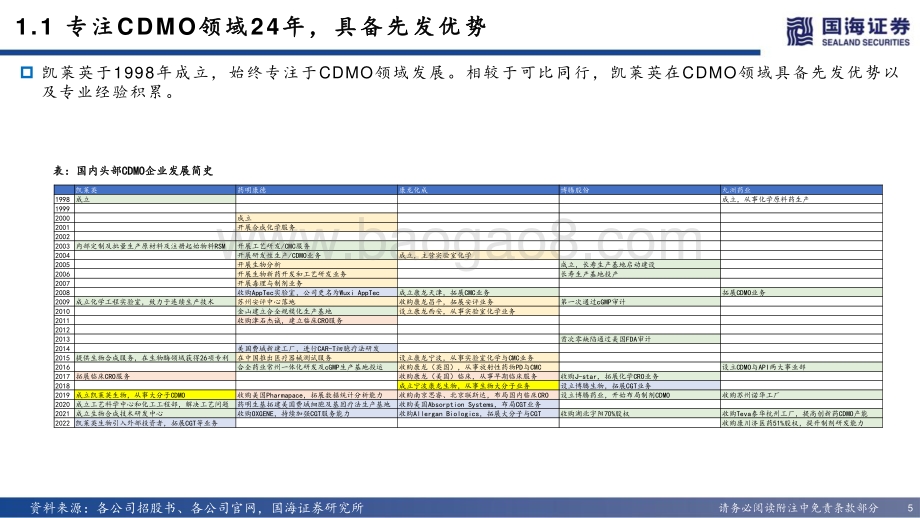This screenshot has height=518, width=920.
Task: Click the cell 设立康龙西安,从事实验室化学业务
Action: pos(478,312)
